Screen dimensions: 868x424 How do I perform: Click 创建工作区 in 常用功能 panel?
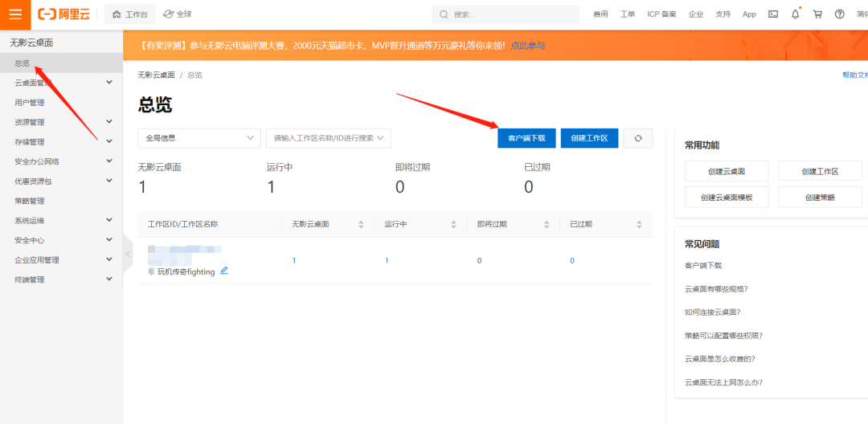(x=820, y=171)
